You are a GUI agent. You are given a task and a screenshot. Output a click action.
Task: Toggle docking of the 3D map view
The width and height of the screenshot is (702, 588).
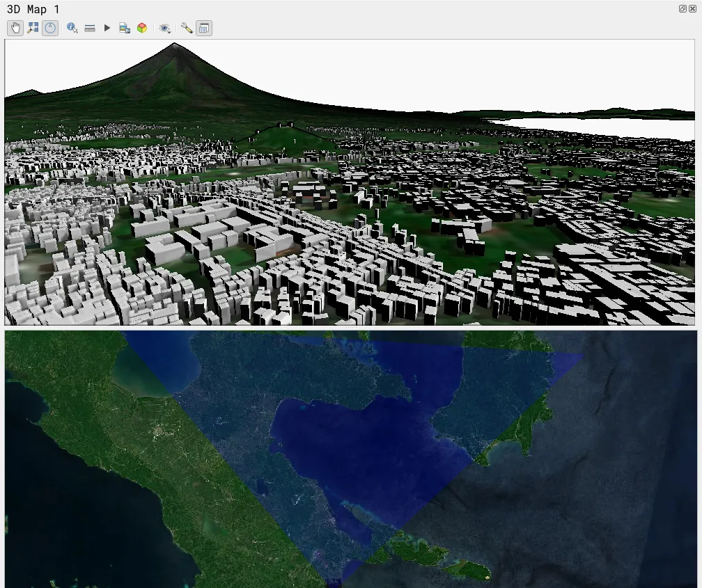click(203, 28)
